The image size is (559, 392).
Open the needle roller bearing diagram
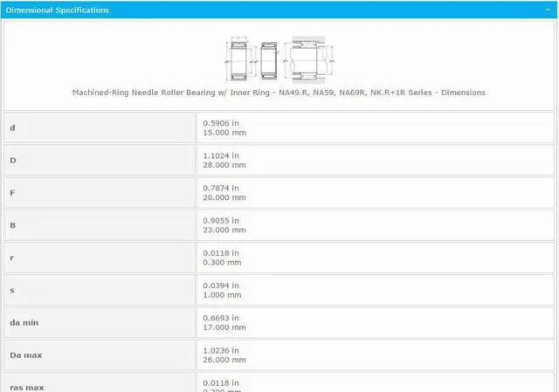pos(279,59)
